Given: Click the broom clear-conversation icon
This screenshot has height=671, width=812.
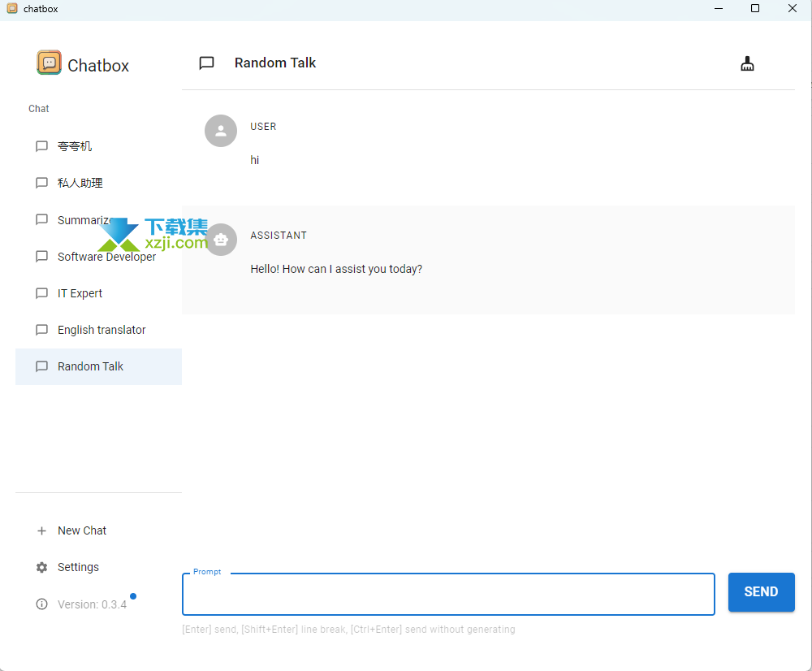Looking at the screenshot, I should (x=747, y=63).
